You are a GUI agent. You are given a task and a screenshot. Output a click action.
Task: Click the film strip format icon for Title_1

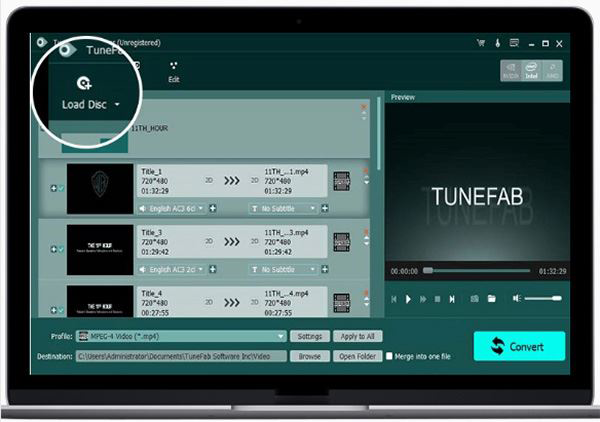coord(341,181)
